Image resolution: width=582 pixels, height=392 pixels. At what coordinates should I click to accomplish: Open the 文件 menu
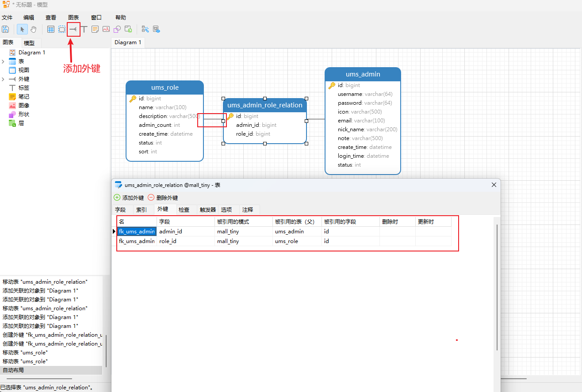[7, 18]
